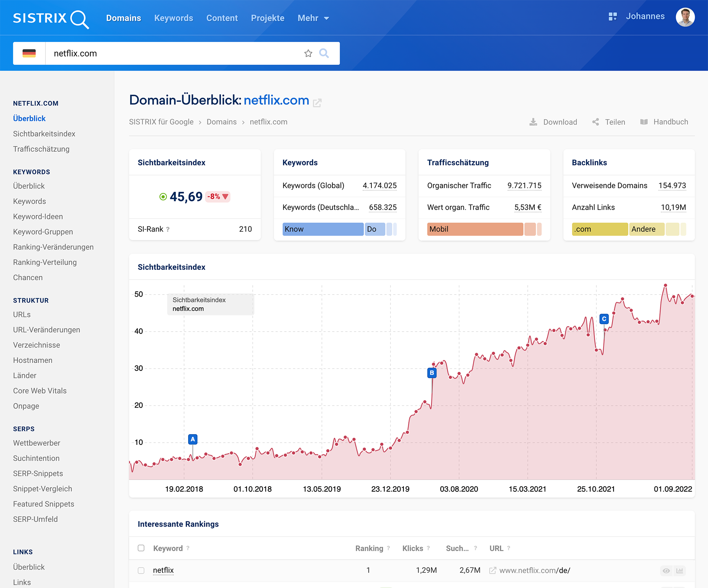Click the SI-Rank help question mark

pos(168,229)
